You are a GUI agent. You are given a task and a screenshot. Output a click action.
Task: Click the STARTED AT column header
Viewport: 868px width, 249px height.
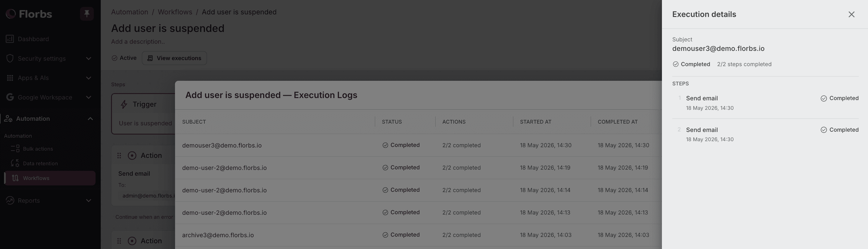coord(536,122)
